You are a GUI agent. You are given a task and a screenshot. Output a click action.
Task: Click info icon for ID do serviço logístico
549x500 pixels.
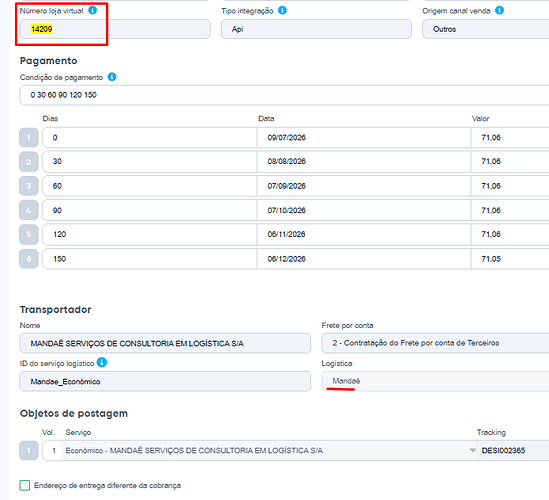pyautogui.click(x=102, y=362)
